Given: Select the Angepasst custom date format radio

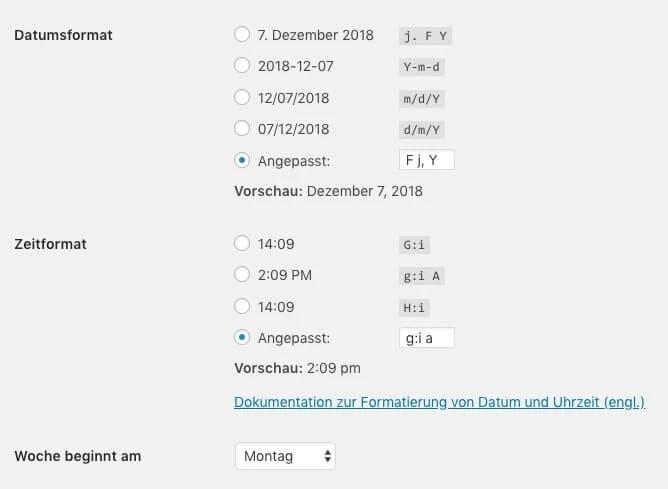Looking at the screenshot, I should tap(242, 160).
